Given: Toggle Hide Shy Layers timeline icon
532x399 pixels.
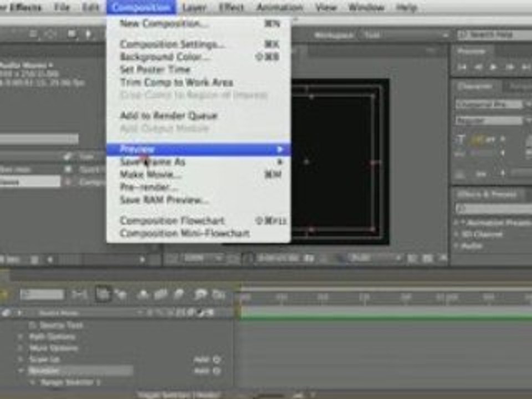Looking at the screenshot, I should pos(143,294).
